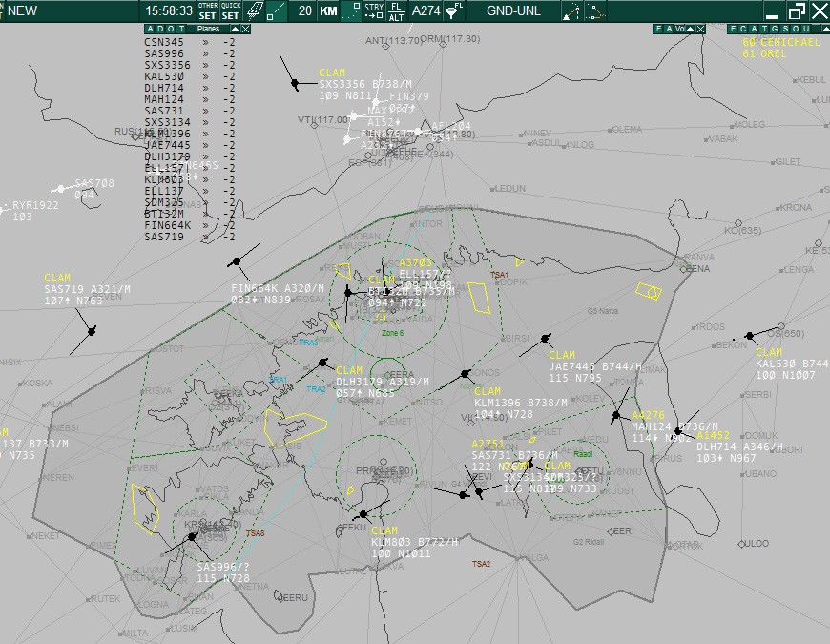Click the MAH124 aircraft target symbol
This screenshot has width=830, height=644.
pos(615,416)
